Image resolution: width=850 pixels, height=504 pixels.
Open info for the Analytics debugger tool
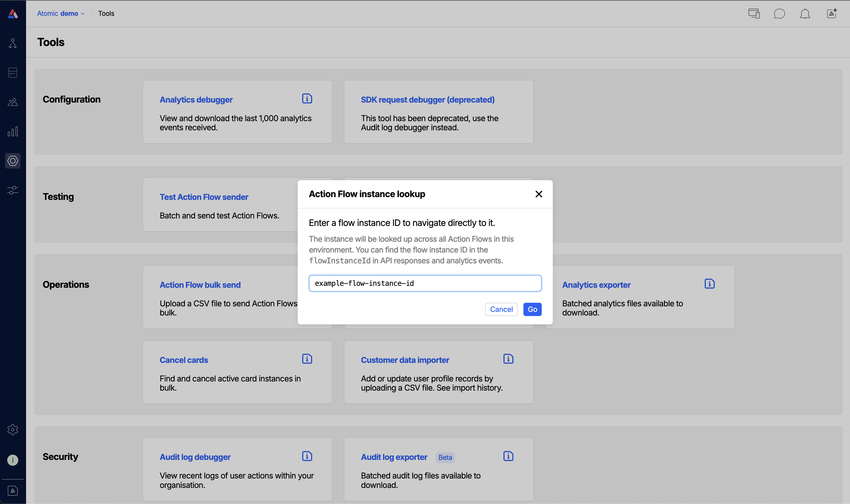(x=307, y=98)
